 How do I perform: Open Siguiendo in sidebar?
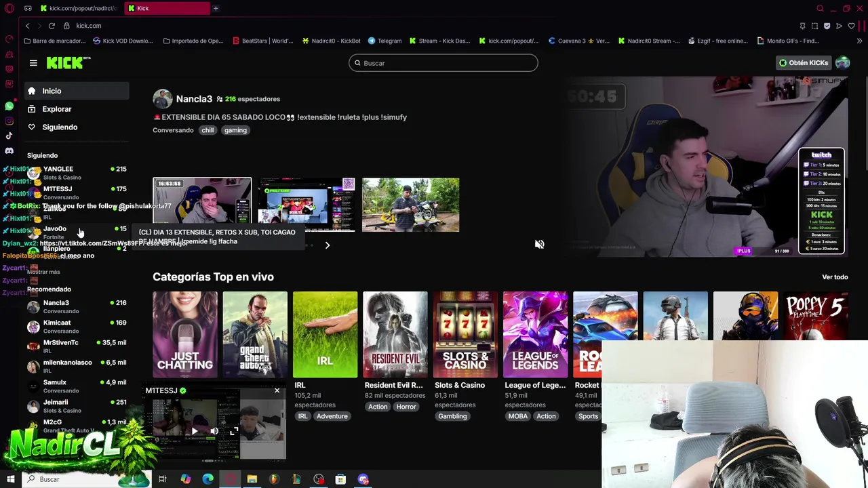coord(77,127)
